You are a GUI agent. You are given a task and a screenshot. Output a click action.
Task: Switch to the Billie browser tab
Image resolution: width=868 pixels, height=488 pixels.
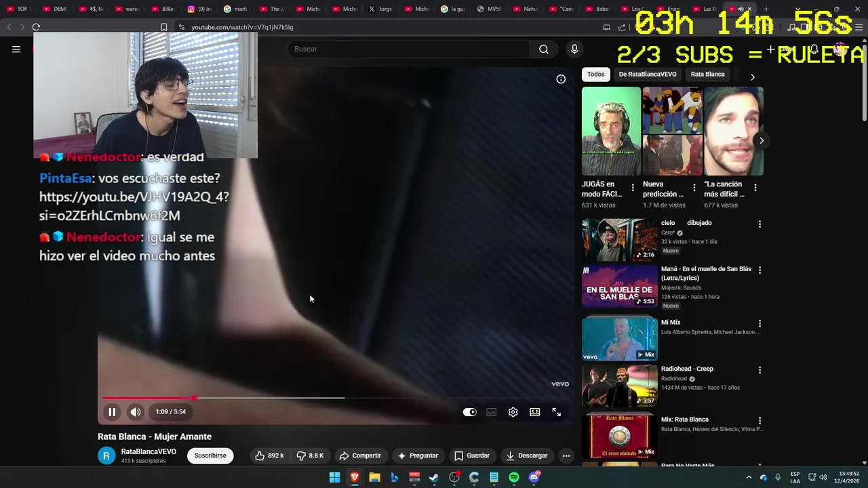[x=162, y=9]
